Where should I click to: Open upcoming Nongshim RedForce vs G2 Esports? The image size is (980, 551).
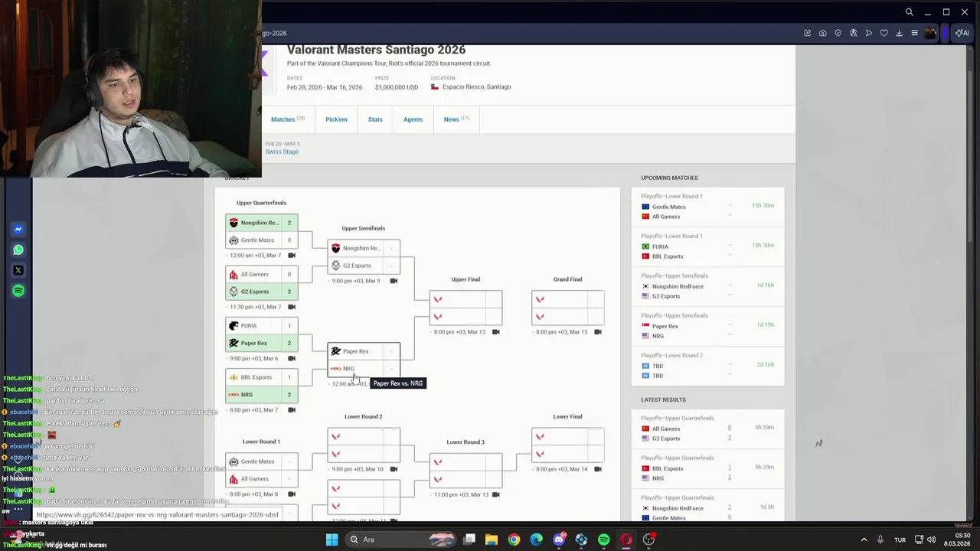(x=707, y=286)
